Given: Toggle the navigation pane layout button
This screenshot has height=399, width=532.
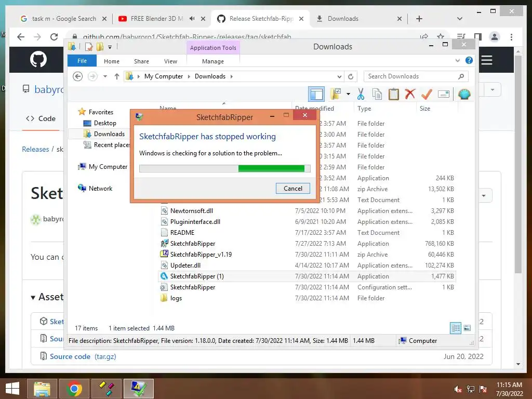Looking at the screenshot, I should point(316,94).
